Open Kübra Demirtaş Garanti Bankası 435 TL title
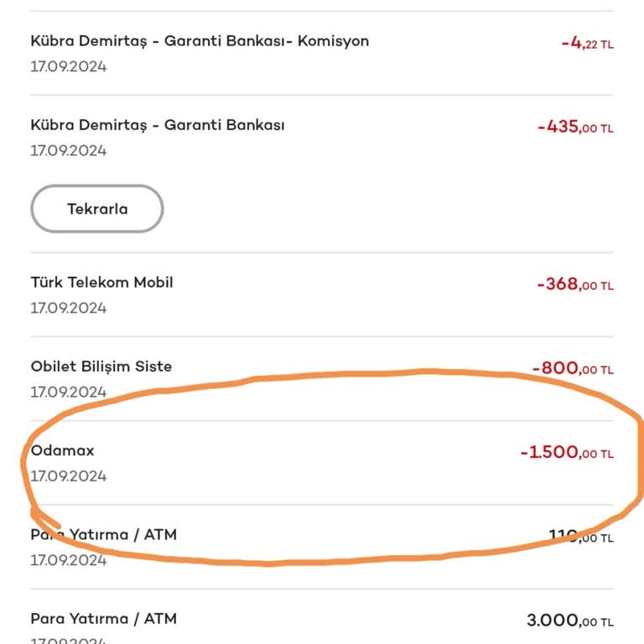The width and height of the screenshot is (644, 644). click(x=158, y=125)
